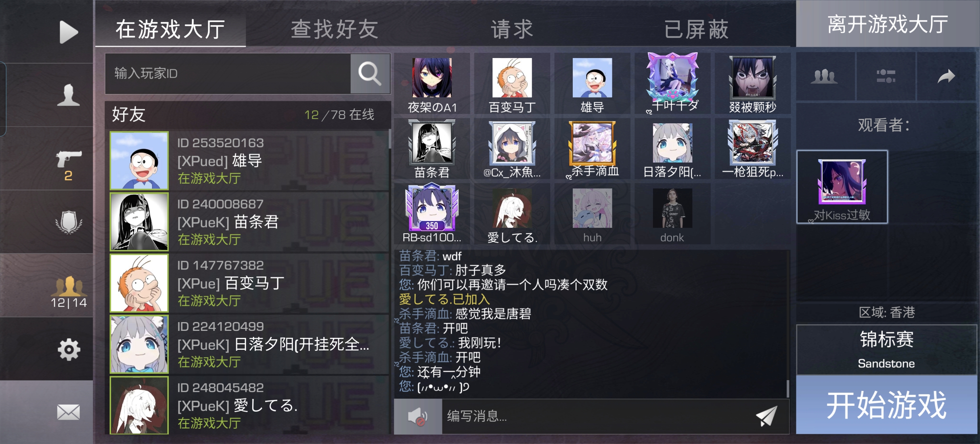This screenshot has width=980, height=444.
Task: Open the team players group icon
Action: tap(824, 77)
